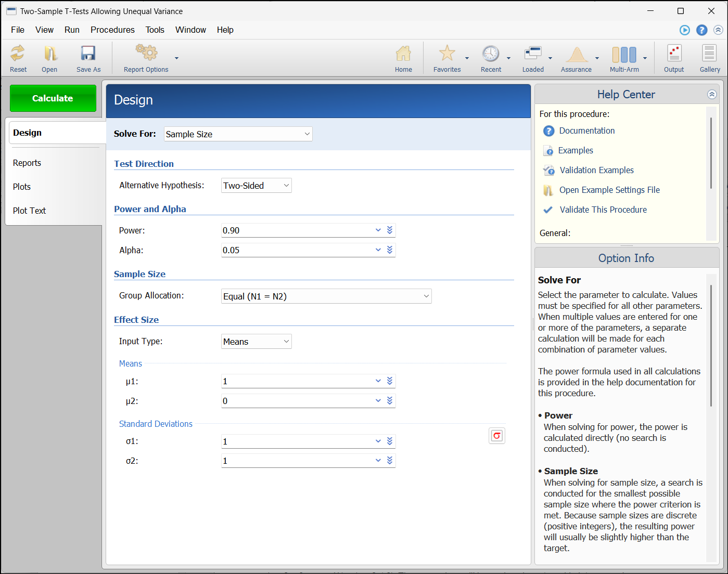Click the Save As floppy disk icon

88,58
